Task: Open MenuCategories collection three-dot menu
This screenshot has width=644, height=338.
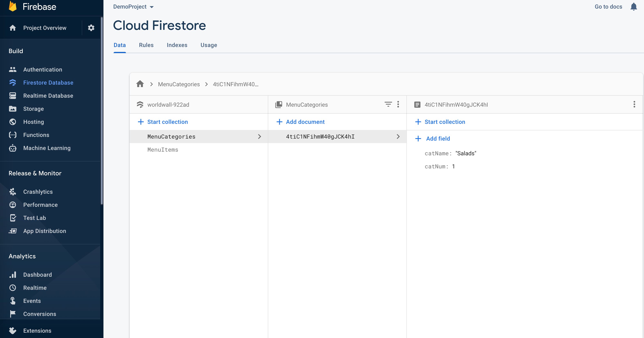Action: (398, 104)
